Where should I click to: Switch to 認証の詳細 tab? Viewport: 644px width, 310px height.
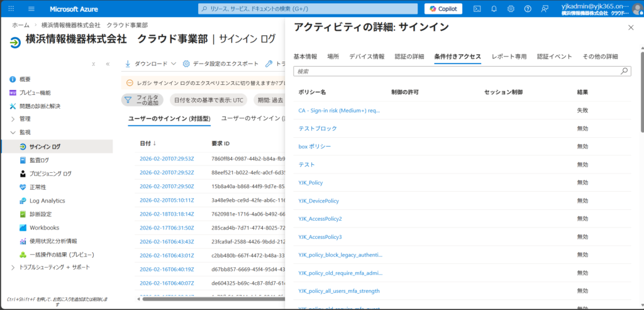pyautogui.click(x=409, y=57)
